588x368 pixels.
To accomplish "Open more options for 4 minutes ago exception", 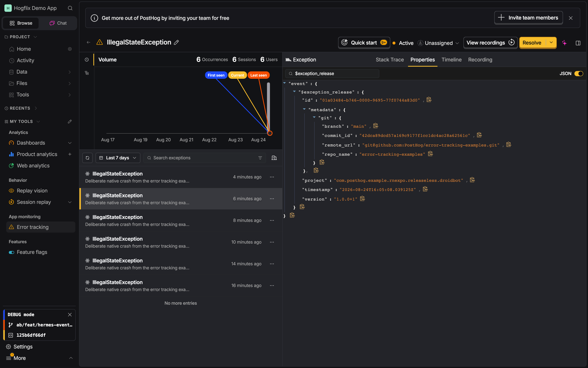I will 272,177.
